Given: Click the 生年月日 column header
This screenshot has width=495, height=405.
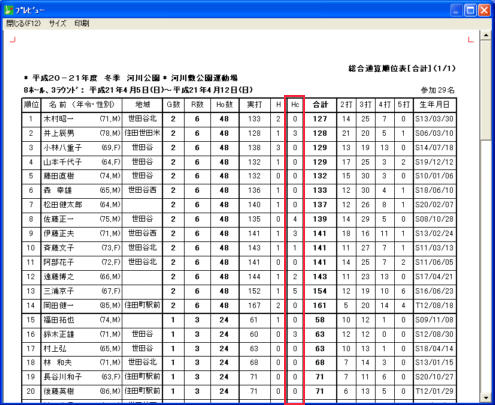Looking at the screenshot, I should pyautogui.click(x=434, y=105).
